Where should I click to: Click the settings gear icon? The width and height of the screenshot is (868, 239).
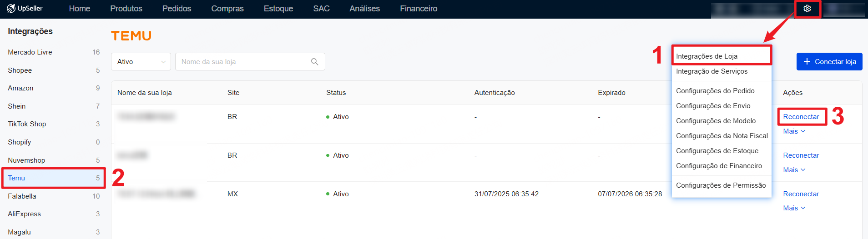[807, 9]
